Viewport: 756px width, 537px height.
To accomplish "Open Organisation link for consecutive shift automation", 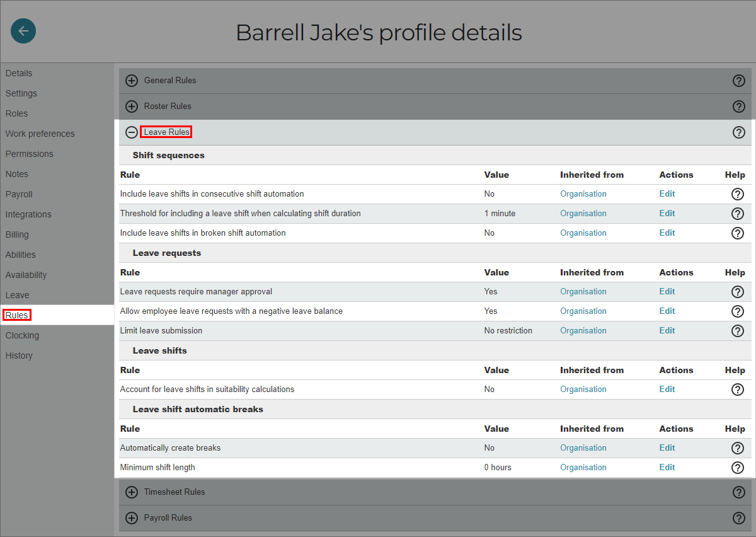I will coord(583,194).
